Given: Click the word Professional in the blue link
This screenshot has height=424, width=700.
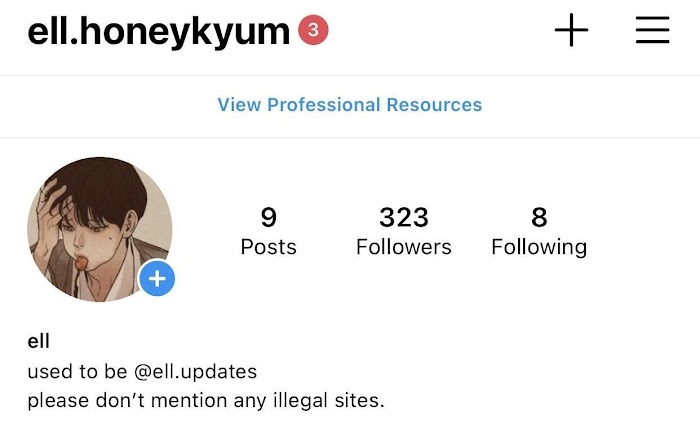Looking at the screenshot, I should click(323, 105).
